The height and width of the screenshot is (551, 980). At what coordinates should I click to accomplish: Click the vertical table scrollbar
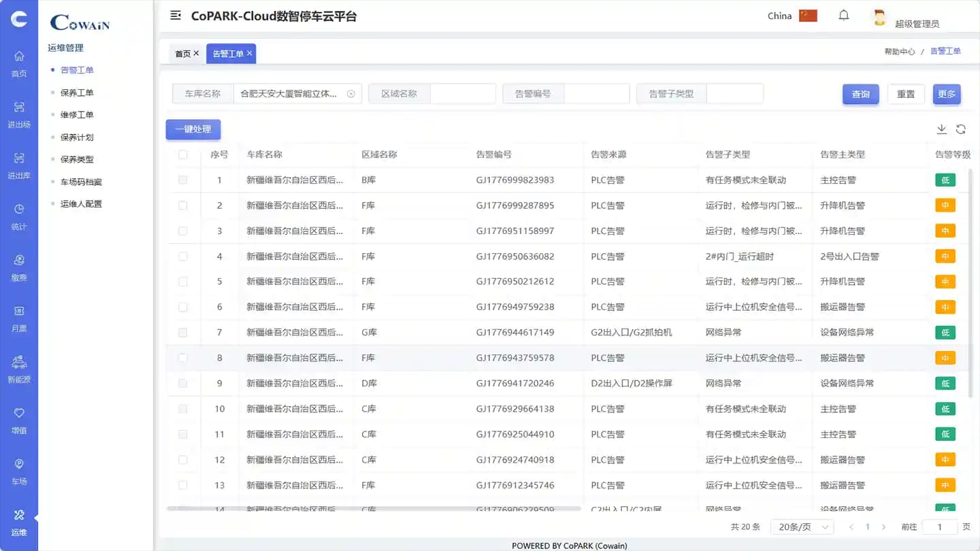(970, 282)
